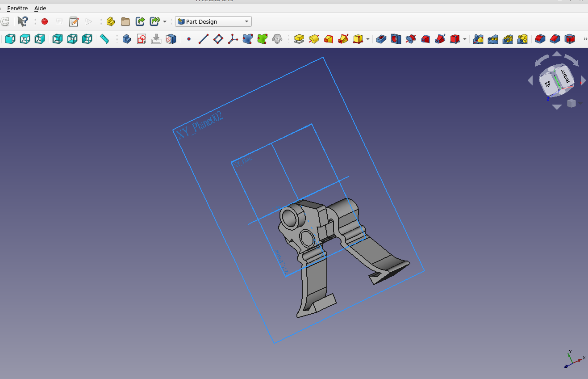Click the navigation cube right arrow
The height and width of the screenshot is (379, 588).
click(583, 80)
